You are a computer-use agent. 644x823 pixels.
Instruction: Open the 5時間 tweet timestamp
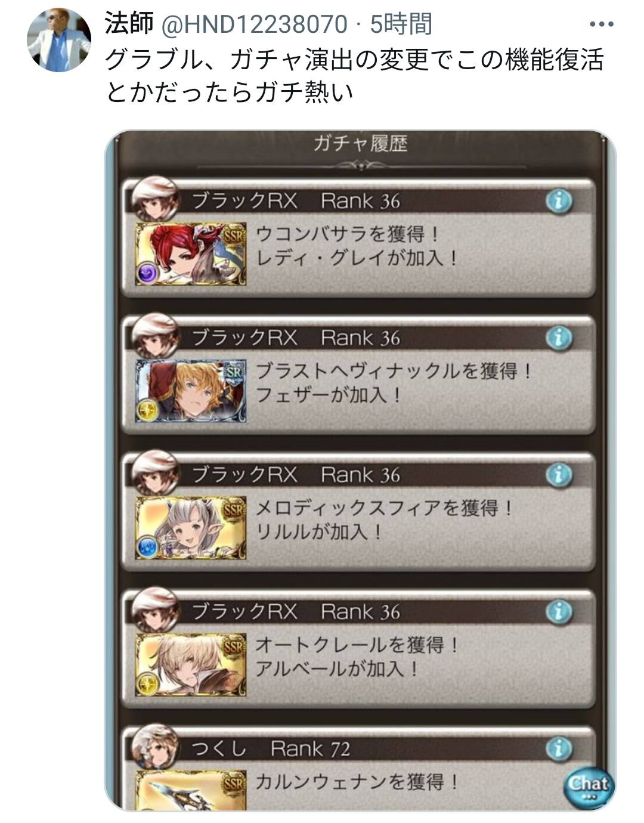401,24
